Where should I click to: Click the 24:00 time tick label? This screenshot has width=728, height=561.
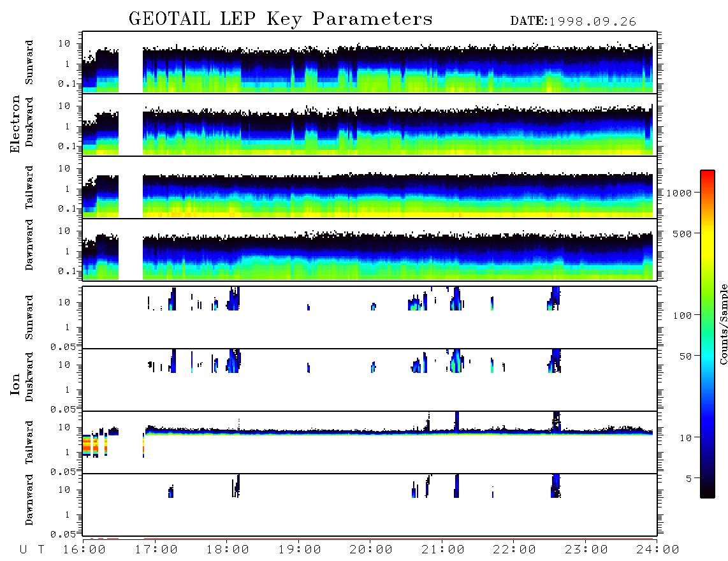(658, 550)
